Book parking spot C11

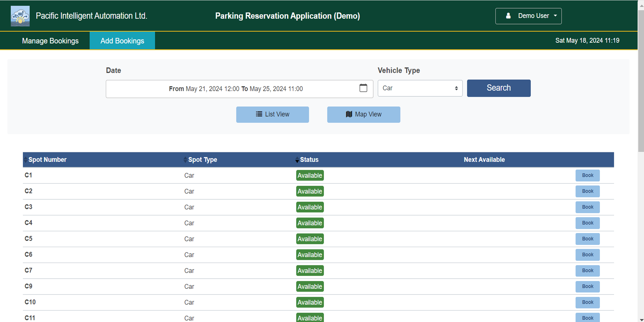click(587, 318)
